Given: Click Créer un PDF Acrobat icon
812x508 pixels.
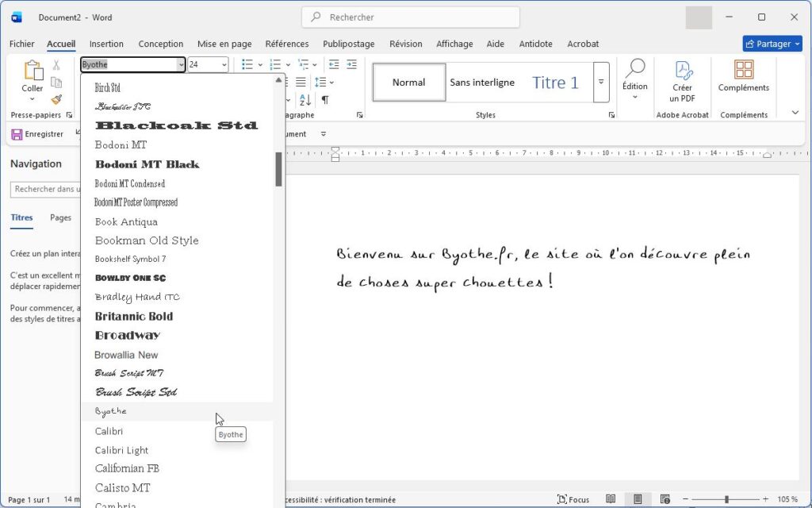Looking at the screenshot, I should coord(683,70).
